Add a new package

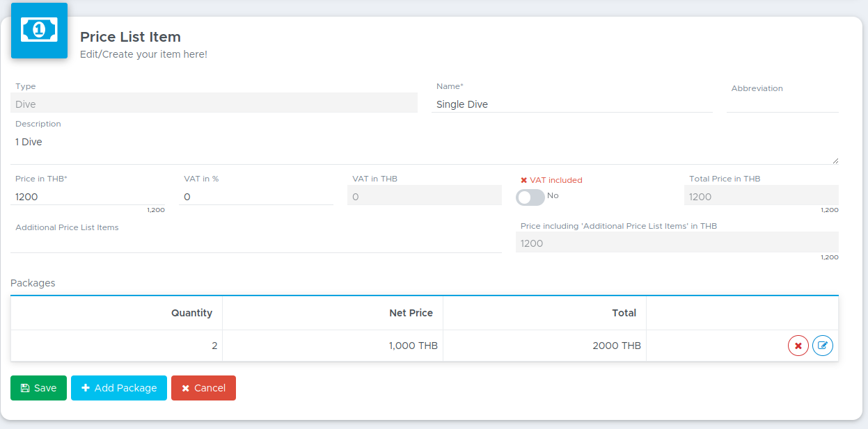[x=119, y=388]
